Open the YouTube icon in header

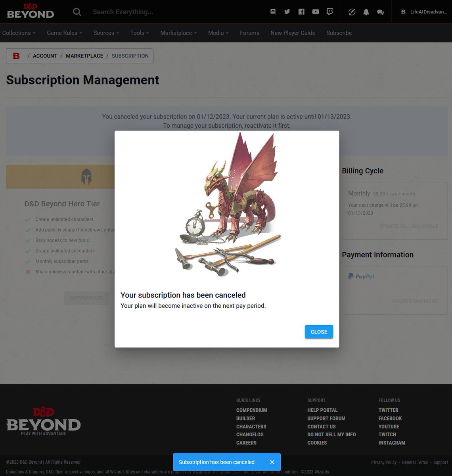click(316, 12)
